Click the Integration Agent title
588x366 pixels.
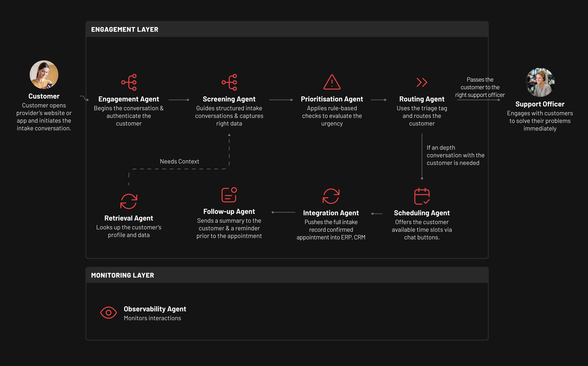pos(331,213)
